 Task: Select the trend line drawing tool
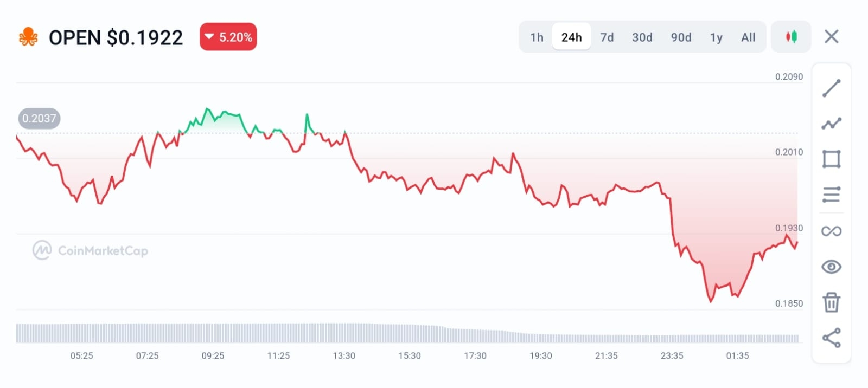pyautogui.click(x=831, y=88)
